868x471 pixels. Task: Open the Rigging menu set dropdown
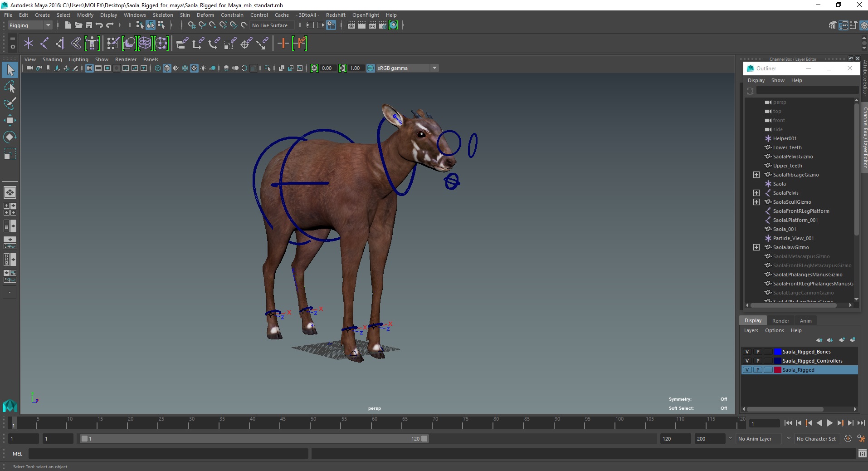[x=30, y=25]
